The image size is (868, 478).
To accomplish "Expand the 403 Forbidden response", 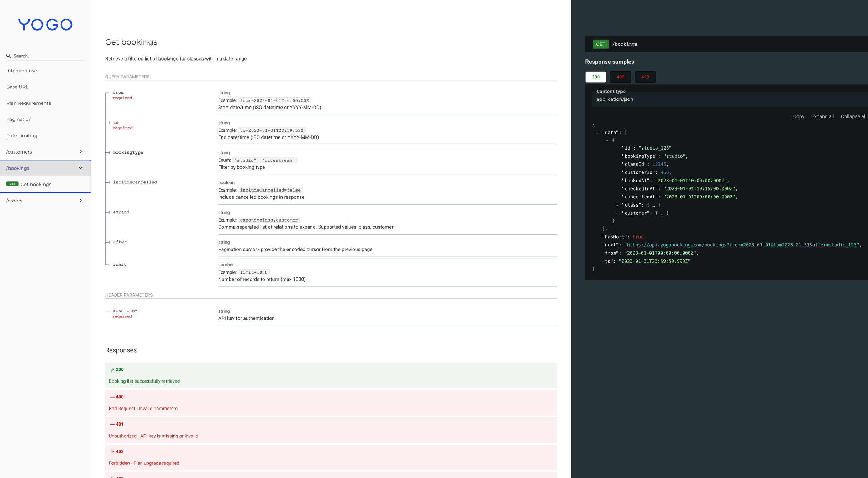I will coord(117,451).
